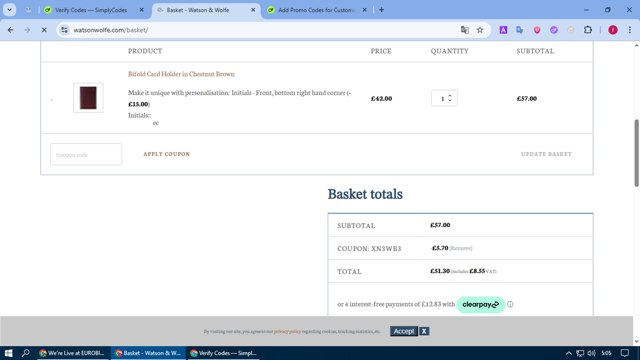Decrease the quantity with the down arrow
The height and width of the screenshot is (360, 640).
(450, 100)
